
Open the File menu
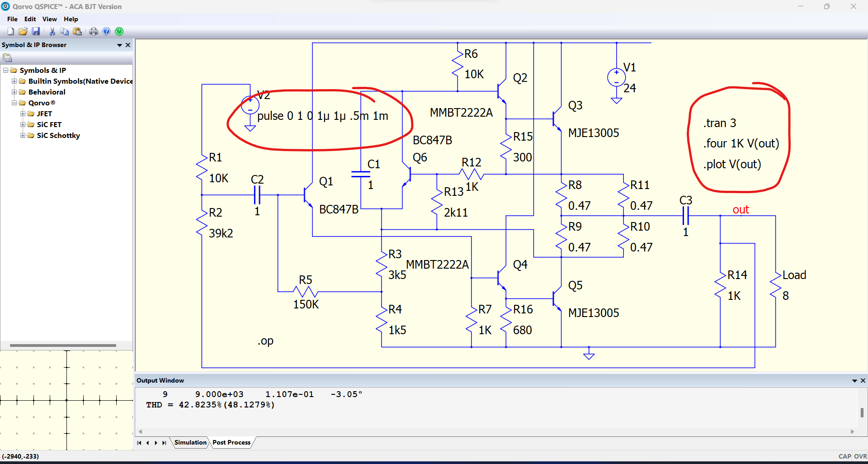coord(12,19)
